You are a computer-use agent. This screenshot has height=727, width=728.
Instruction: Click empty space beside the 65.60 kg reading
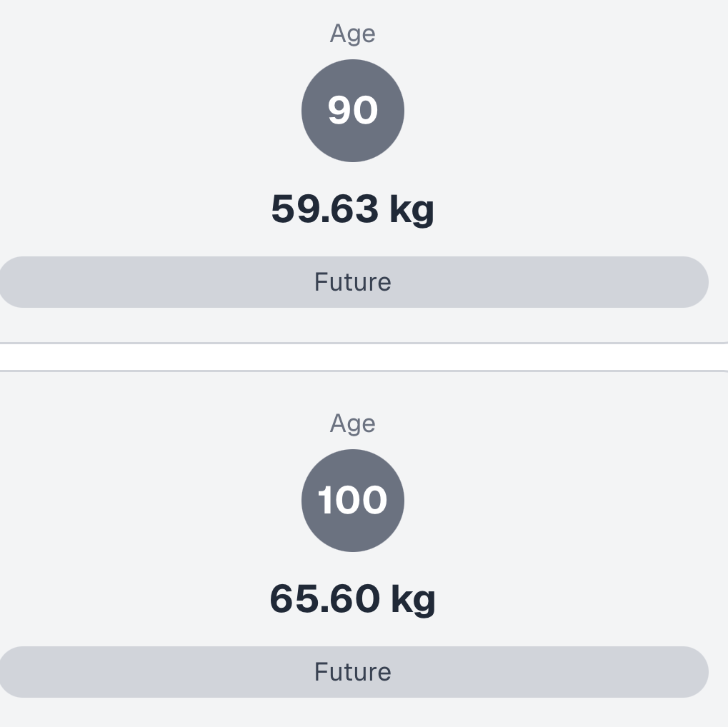572,599
